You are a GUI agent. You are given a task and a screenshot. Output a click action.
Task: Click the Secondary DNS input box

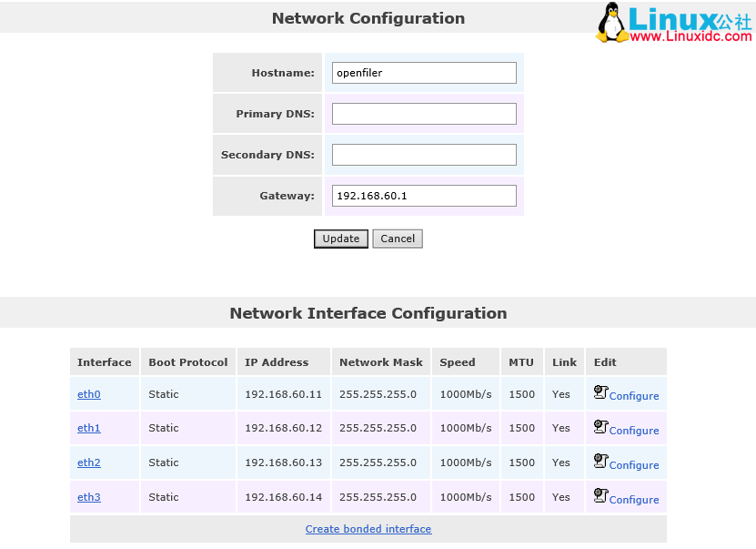[x=424, y=154]
